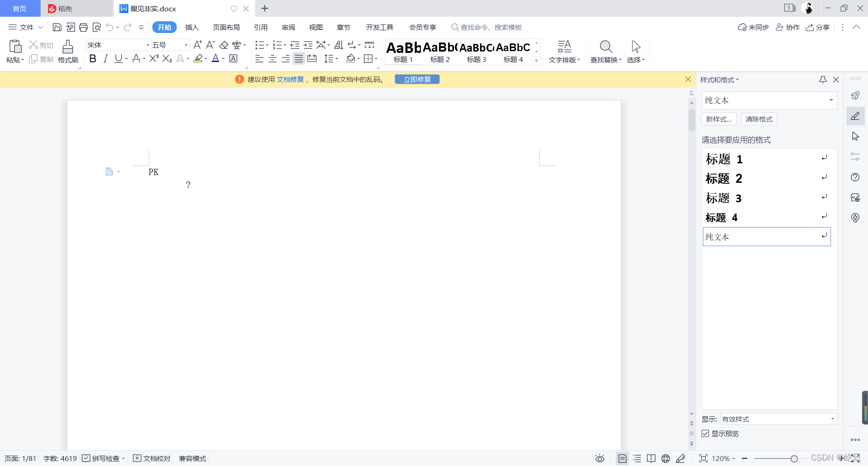868x466 pixels.
Task: Switch to the 页面布局 tab
Action: point(226,27)
